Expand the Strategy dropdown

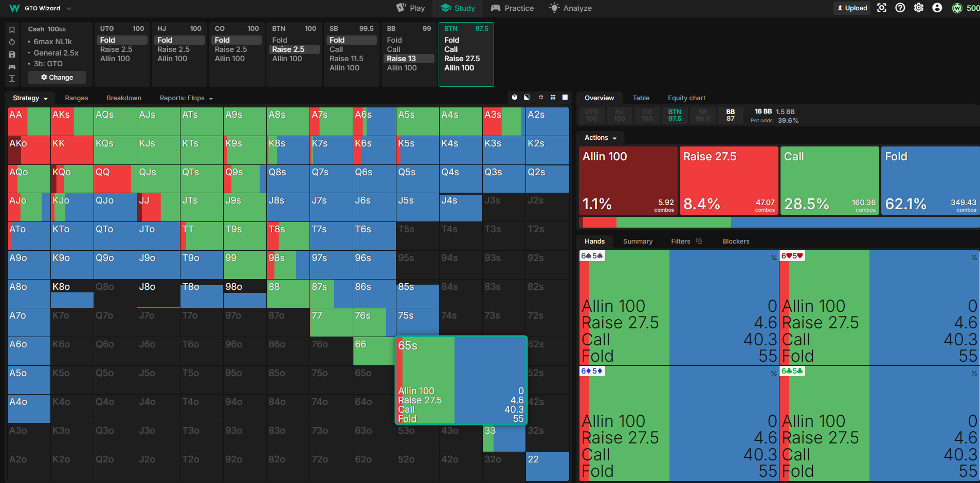point(30,98)
